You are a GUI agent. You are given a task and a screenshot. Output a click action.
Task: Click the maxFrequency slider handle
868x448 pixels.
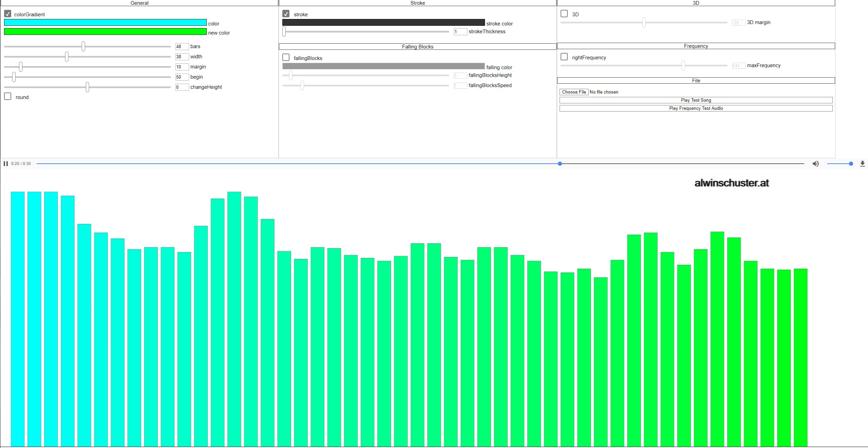[683, 65]
